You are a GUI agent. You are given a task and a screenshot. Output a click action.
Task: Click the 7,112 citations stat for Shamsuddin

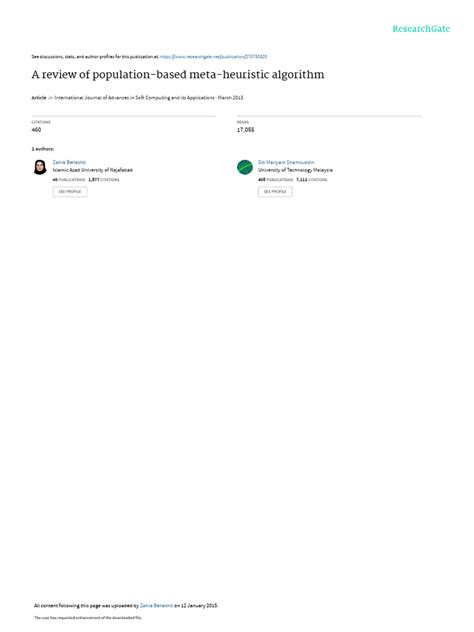(x=312, y=180)
